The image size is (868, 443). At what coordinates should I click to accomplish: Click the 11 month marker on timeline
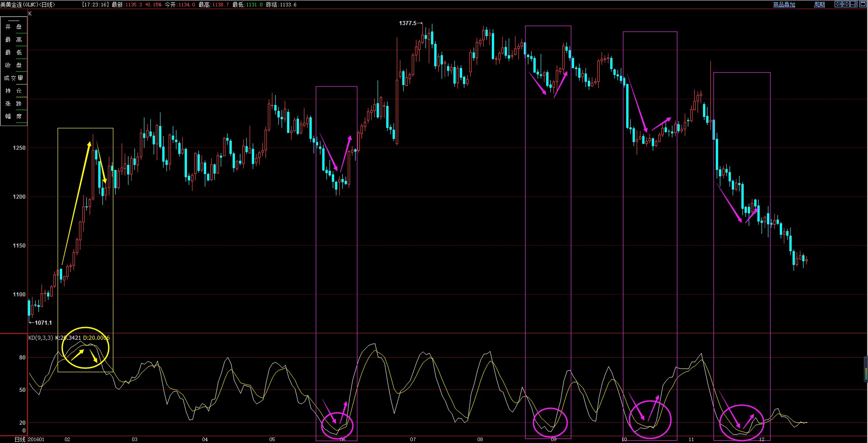coord(691,440)
